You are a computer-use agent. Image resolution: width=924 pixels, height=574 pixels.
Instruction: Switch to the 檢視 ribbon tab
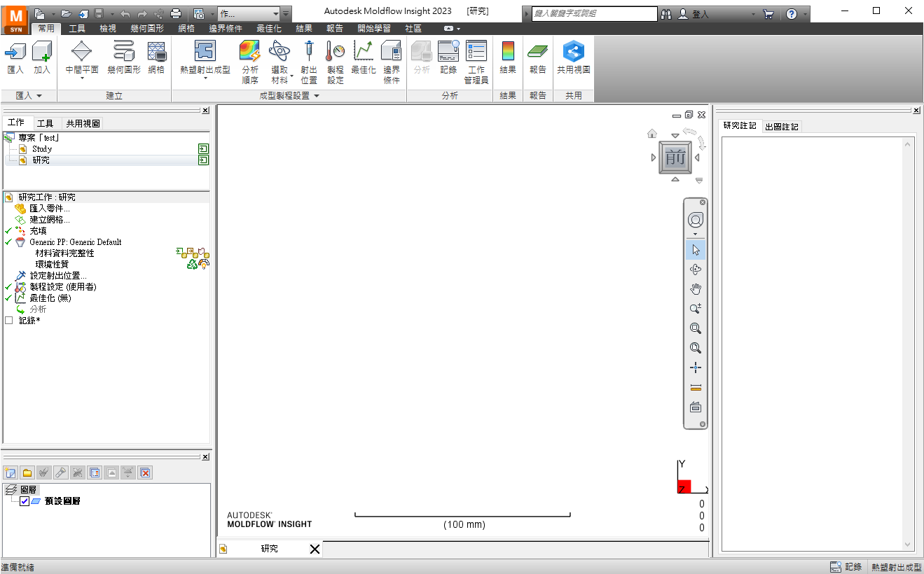tap(108, 29)
